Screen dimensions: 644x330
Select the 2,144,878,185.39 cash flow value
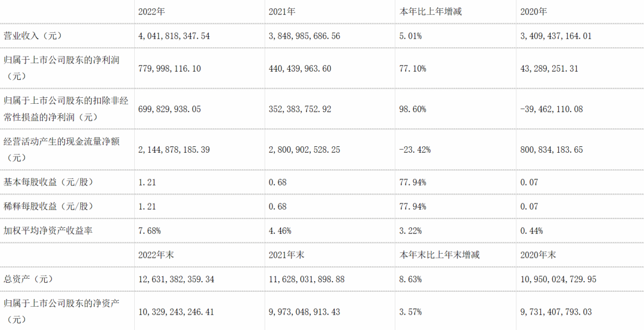(174, 150)
